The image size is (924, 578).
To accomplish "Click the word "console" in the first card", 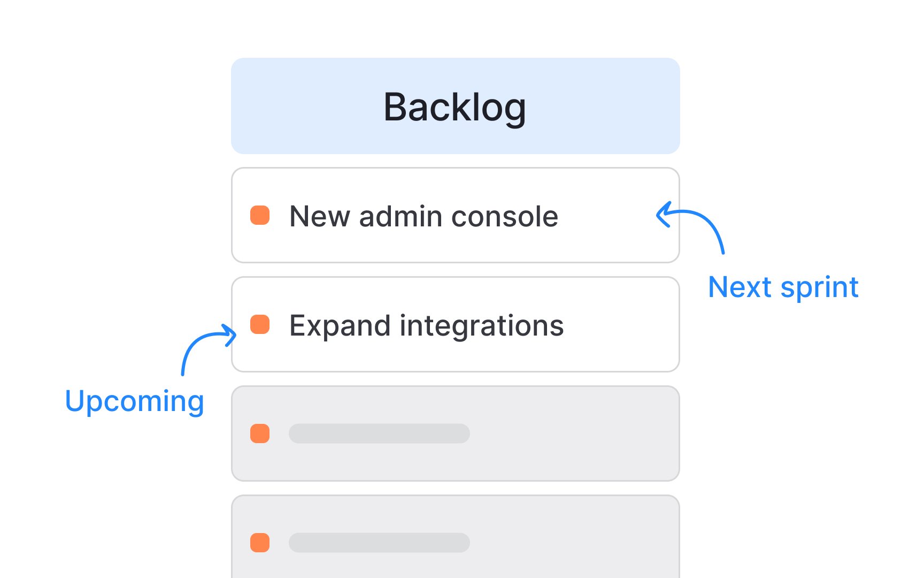I will click(x=504, y=216).
